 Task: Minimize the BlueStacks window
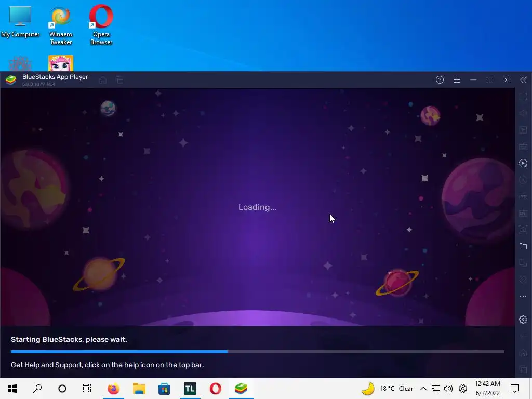tap(473, 80)
